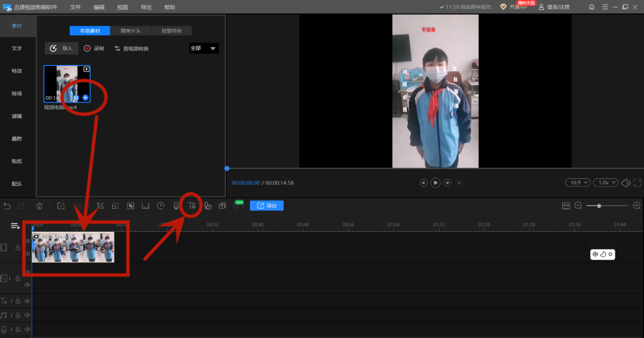Toggle the video track lock
This screenshot has width=644, height=338.
18,247
